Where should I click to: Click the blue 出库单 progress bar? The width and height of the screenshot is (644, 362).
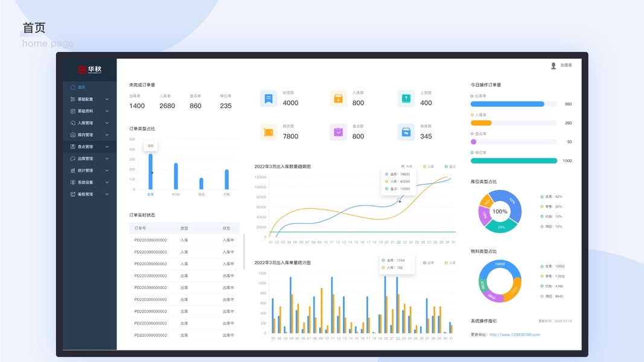point(507,104)
